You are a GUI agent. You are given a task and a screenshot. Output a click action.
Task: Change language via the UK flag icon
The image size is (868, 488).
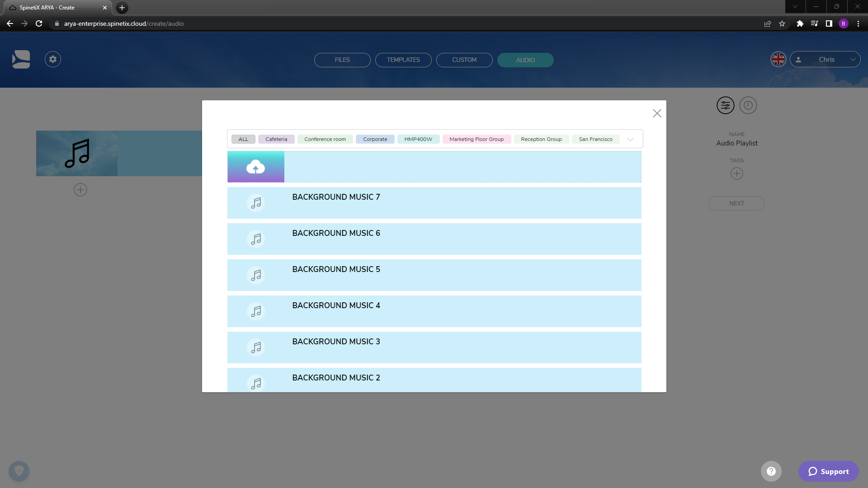[778, 59]
